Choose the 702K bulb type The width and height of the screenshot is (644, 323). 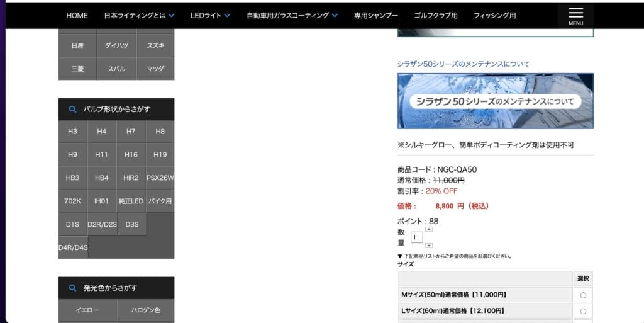[x=73, y=201]
